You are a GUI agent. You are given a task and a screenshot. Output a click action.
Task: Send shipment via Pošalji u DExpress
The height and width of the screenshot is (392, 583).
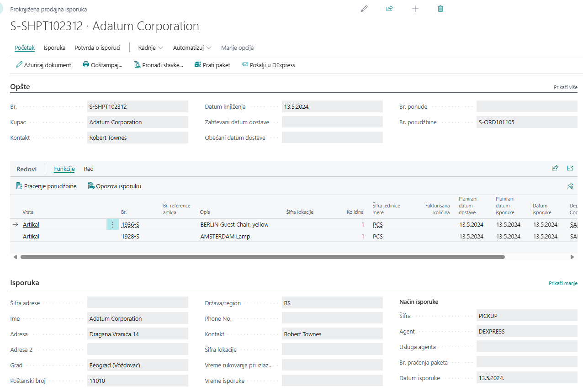268,65
